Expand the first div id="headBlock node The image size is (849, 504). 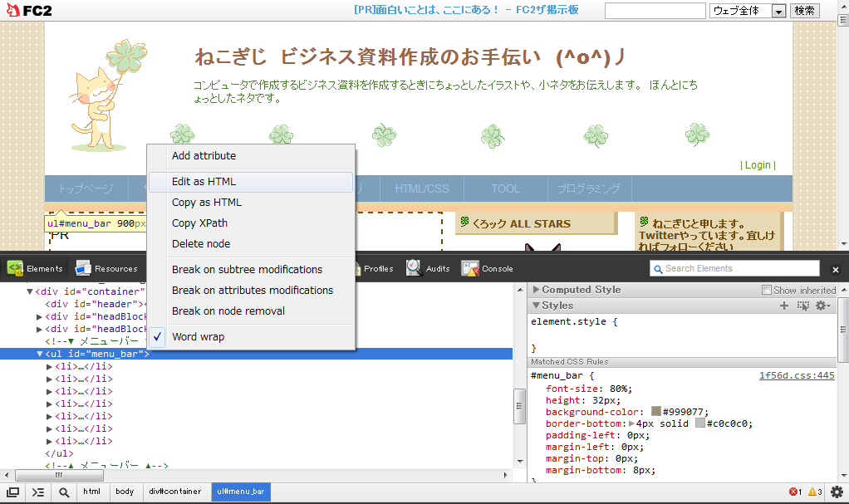tap(40, 316)
